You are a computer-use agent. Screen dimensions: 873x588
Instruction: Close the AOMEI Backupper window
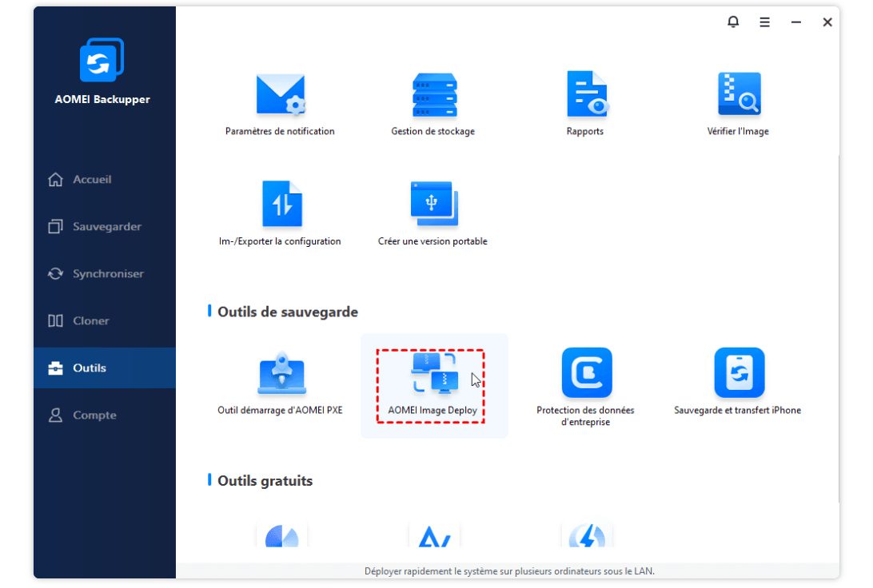827,22
